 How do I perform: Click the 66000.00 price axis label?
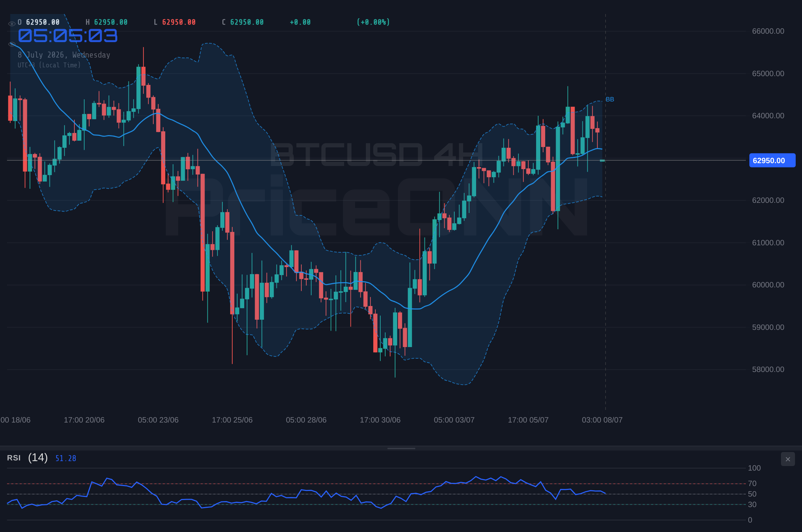[768, 31]
